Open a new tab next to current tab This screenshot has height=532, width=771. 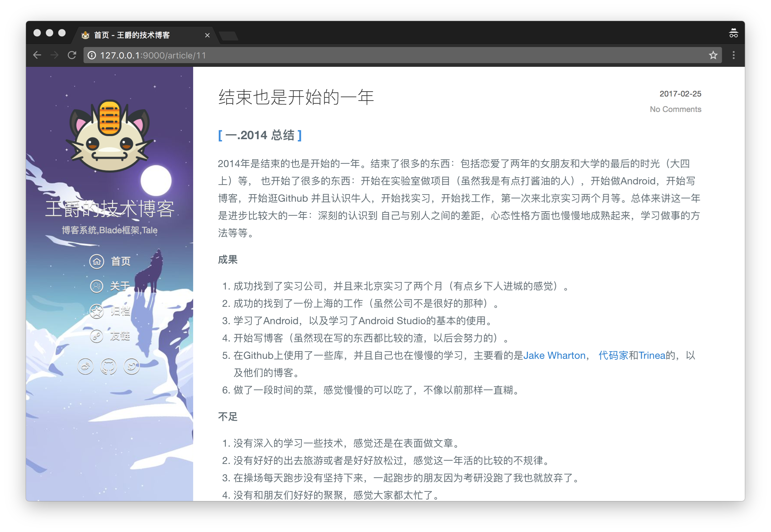(x=229, y=35)
